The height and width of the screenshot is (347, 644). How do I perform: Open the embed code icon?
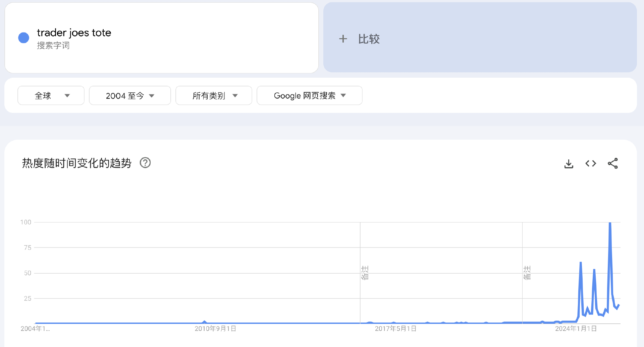pos(591,163)
